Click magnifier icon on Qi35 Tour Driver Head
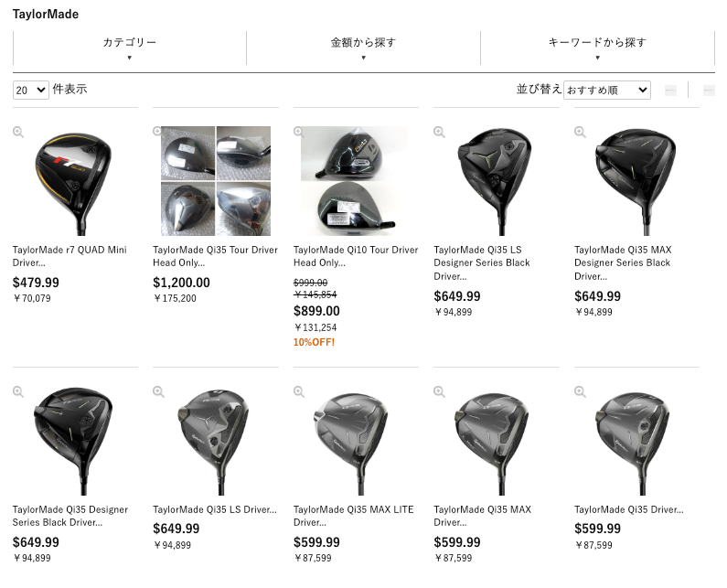727x588 pixels. 157,132
